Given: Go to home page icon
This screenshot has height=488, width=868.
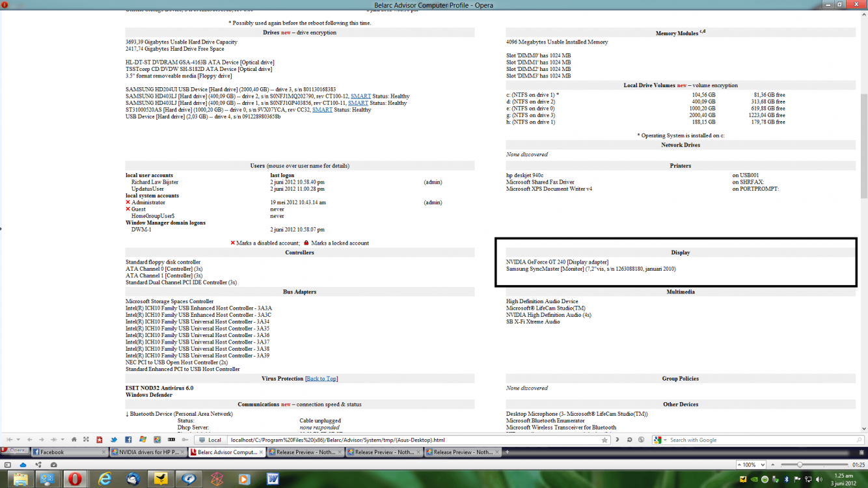Looking at the screenshot, I should point(74,440).
